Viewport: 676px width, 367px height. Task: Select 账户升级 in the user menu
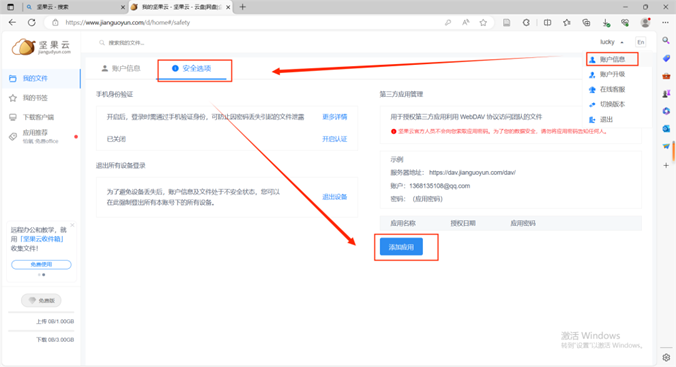pos(612,74)
